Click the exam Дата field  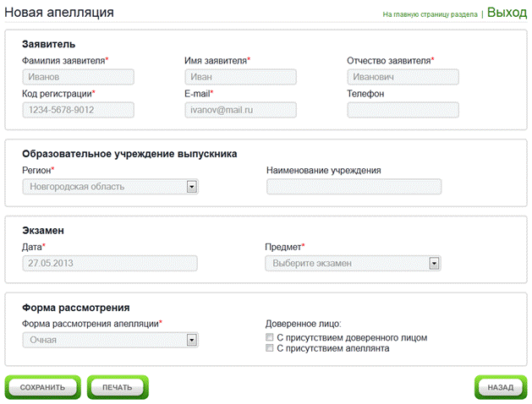pyautogui.click(x=110, y=263)
